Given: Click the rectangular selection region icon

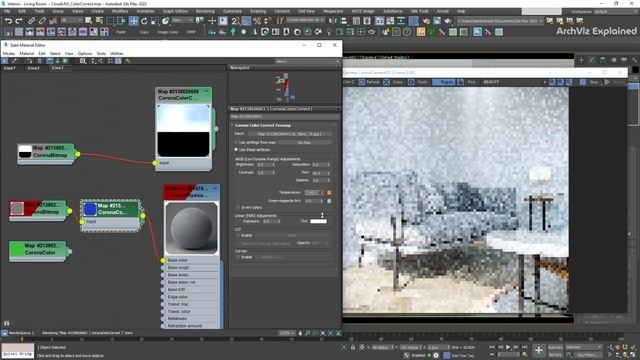Looking at the screenshot, I should [x=111, y=20].
